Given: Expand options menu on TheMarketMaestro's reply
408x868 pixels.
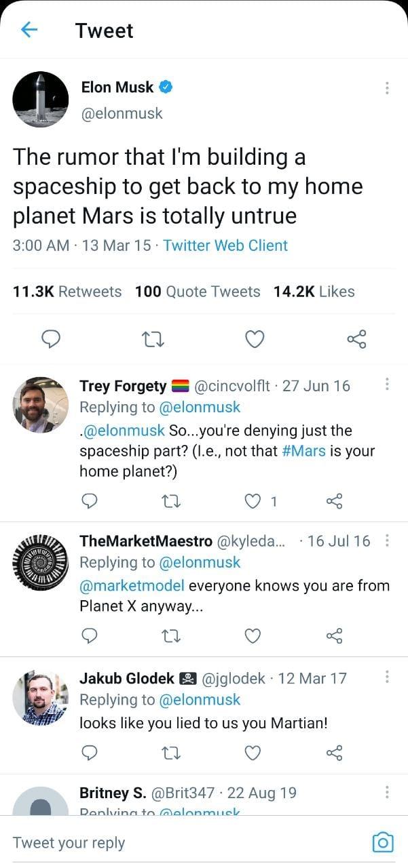Looking at the screenshot, I should click(387, 540).
